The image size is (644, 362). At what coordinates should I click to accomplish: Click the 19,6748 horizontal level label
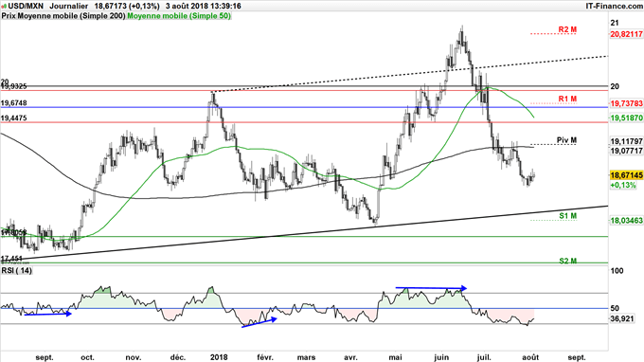coord(14,102)
